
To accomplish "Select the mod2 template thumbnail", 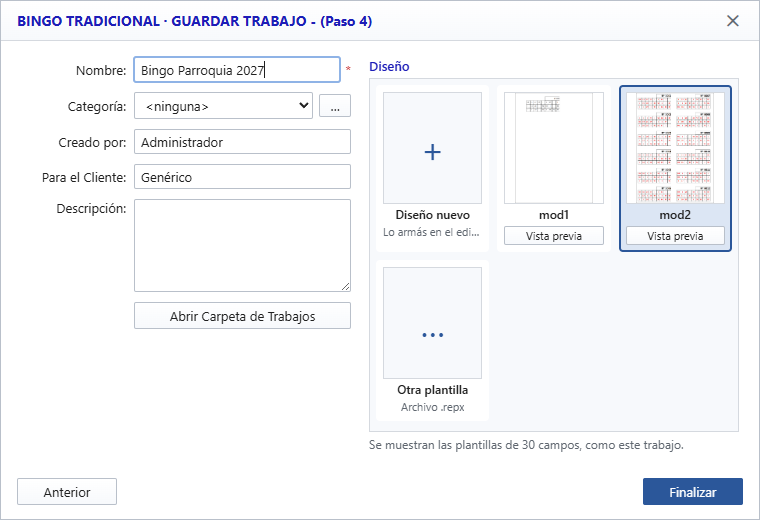I will pos(675,148).
